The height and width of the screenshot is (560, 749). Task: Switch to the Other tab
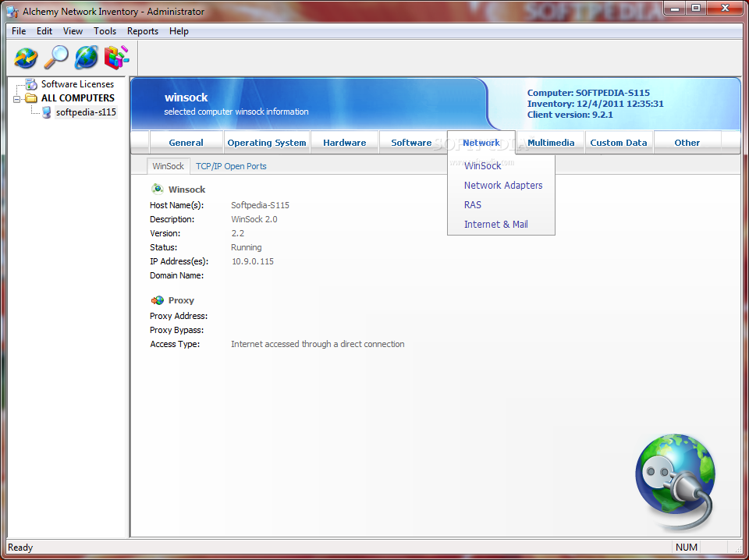click(687, 142)
